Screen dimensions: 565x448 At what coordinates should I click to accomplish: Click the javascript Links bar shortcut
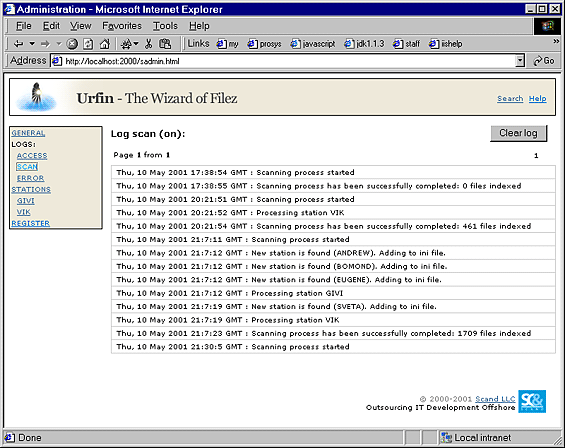pyautogui.click(x=313, y=44)
